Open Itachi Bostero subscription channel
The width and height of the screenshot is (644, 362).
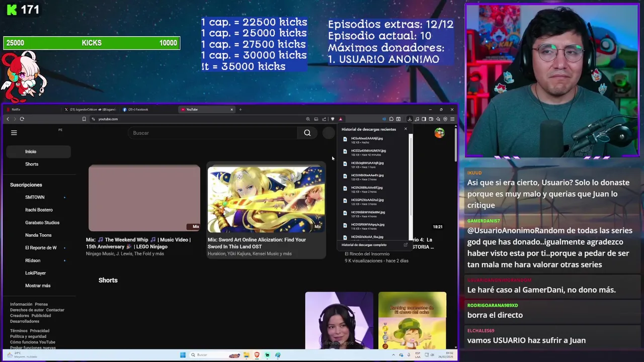pyautogui.click(x=38, y=210)
